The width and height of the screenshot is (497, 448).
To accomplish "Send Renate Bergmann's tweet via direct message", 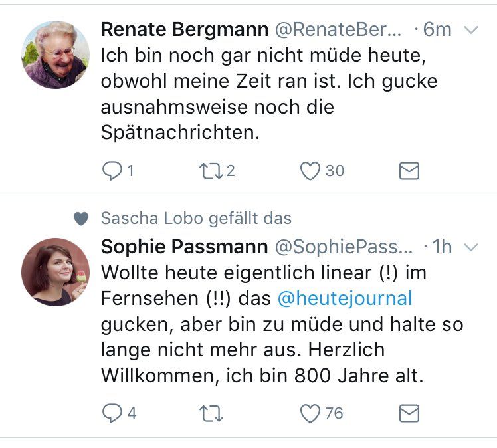I will click(x=409, y=171).
